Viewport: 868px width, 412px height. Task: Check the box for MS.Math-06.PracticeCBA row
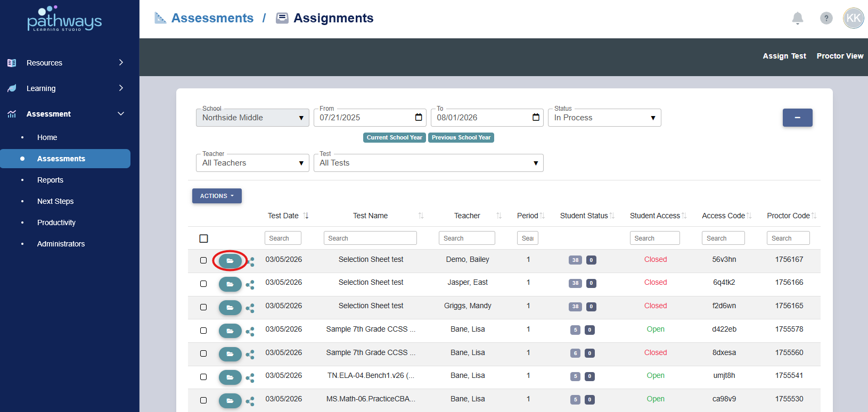pos(203,400)
